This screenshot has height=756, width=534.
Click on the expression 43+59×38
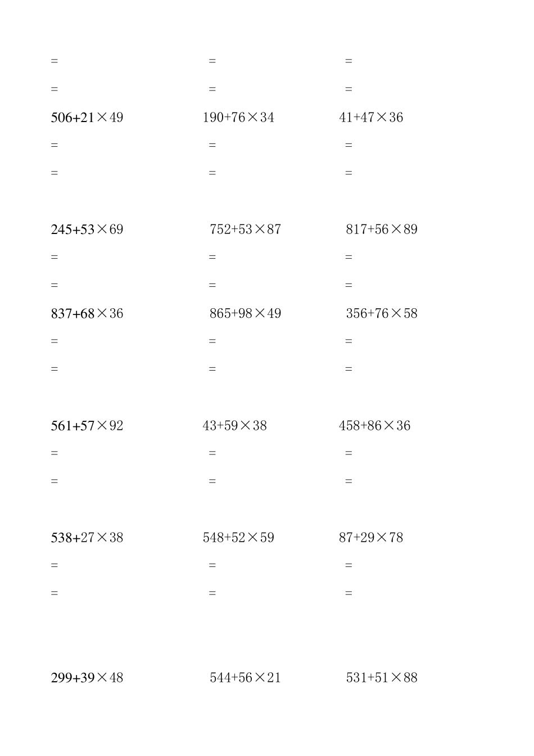coord(234,426)
